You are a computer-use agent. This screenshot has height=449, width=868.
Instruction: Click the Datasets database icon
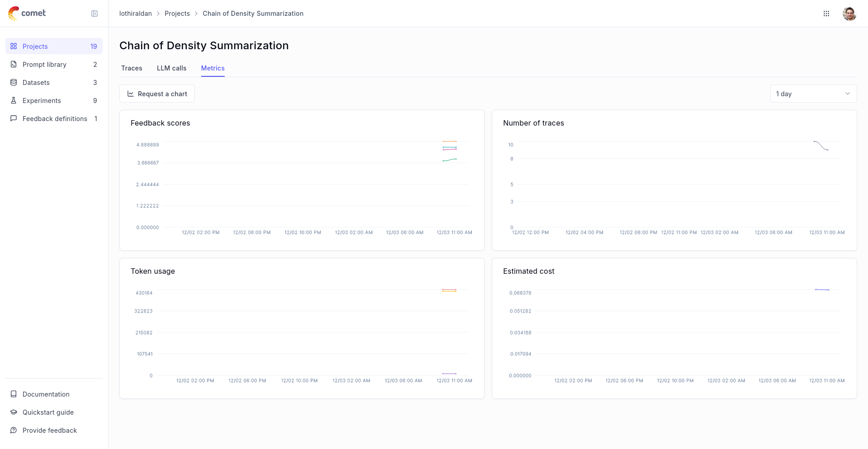click(14, 82)
